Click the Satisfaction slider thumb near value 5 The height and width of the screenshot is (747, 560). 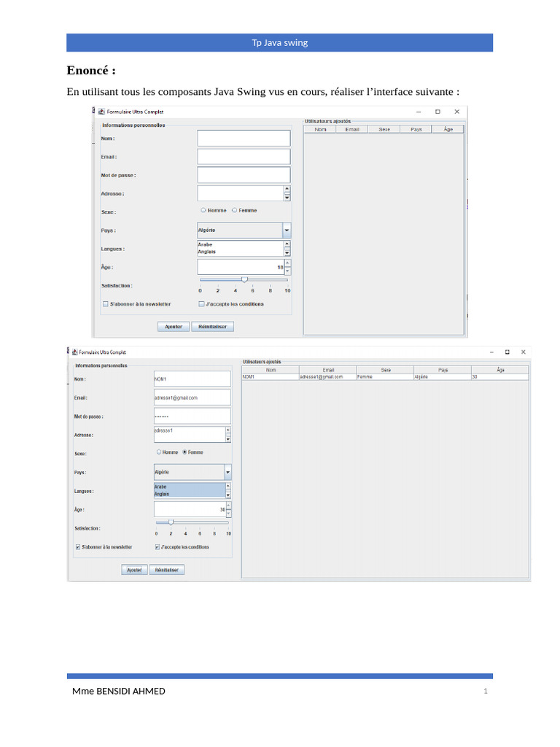244,279
